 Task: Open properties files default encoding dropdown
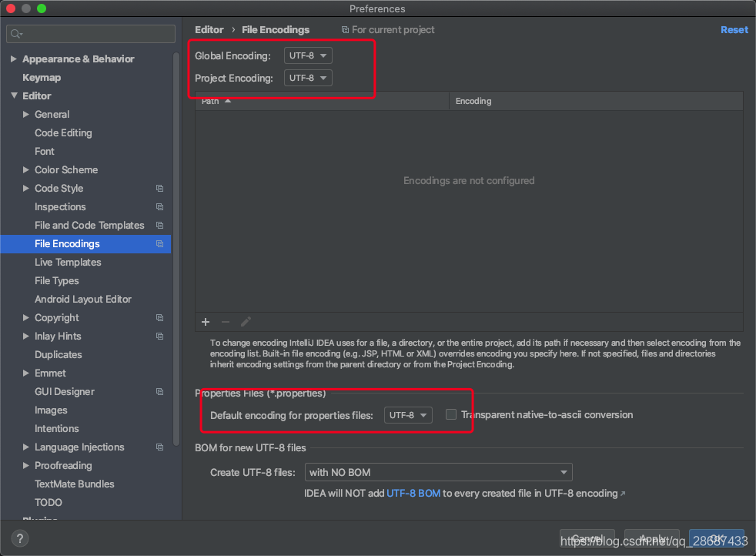408,415
